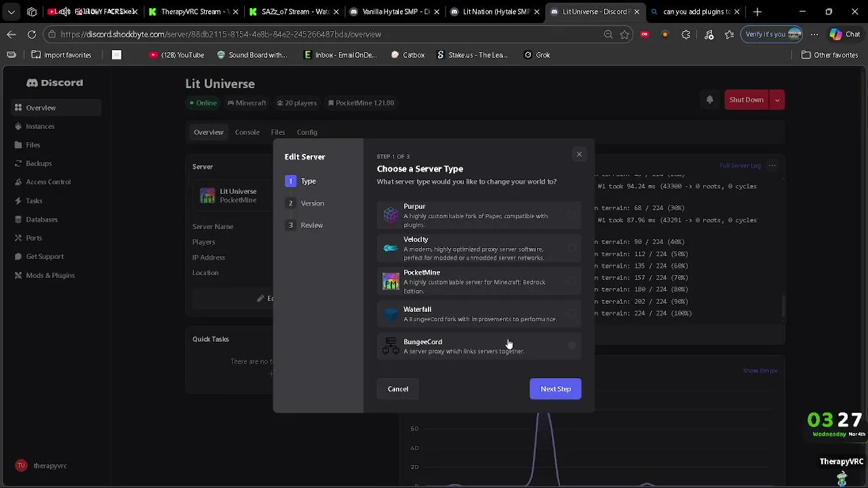
Task: Open the Overview sidebar item
Action: 57,108
